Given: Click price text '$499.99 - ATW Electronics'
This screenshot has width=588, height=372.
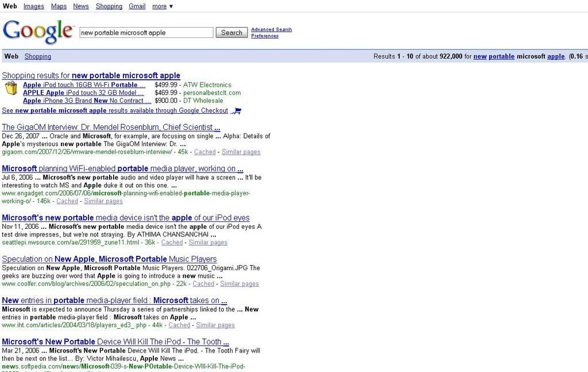Looking at the screenshot, I should tap(193, 85).
